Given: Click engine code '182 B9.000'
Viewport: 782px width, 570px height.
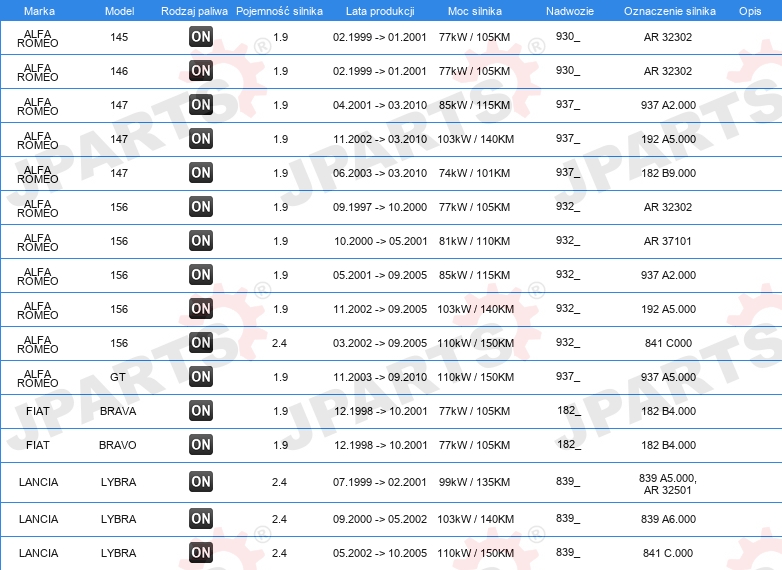Looking at the screenshot, I should (x=668, y=173).
